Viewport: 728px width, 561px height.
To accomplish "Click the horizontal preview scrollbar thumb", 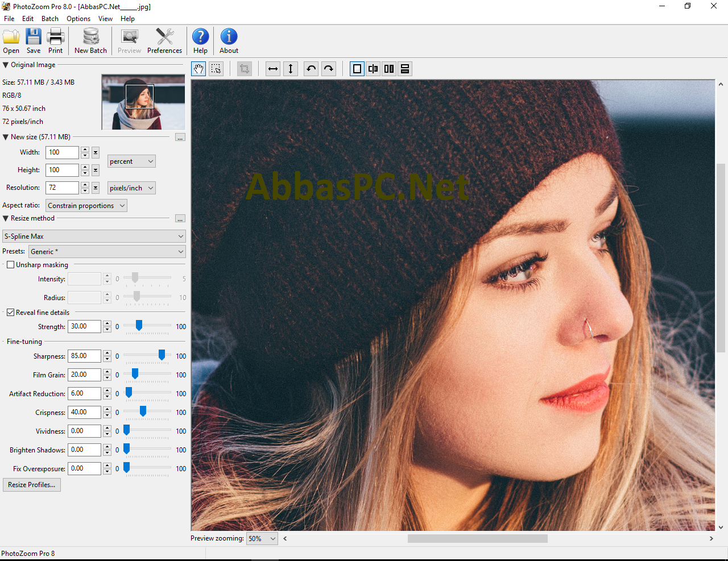I will click(477, 538).
